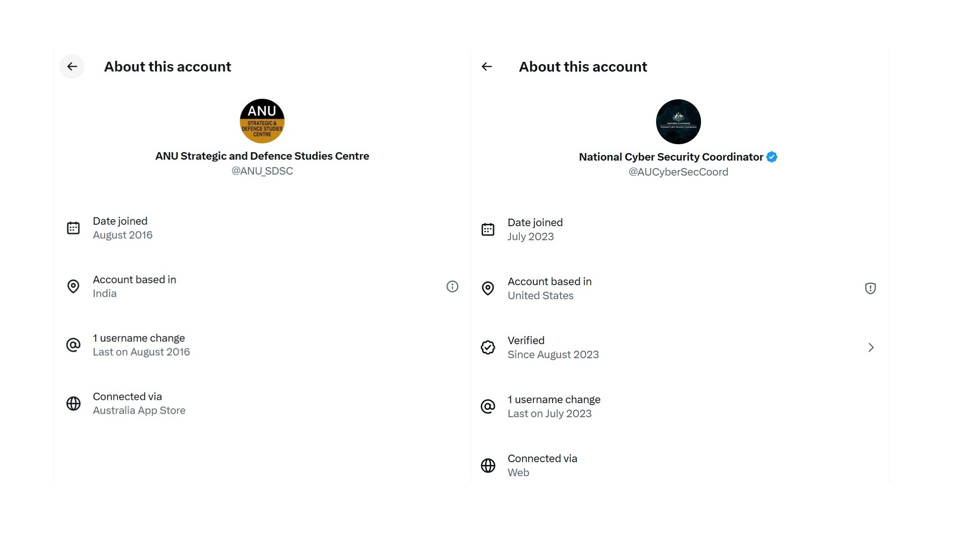Click the @ icon beside 1 username change for ANU_SDSC
The width and height of the screenshot is (967, 560).
coord(74,345)
